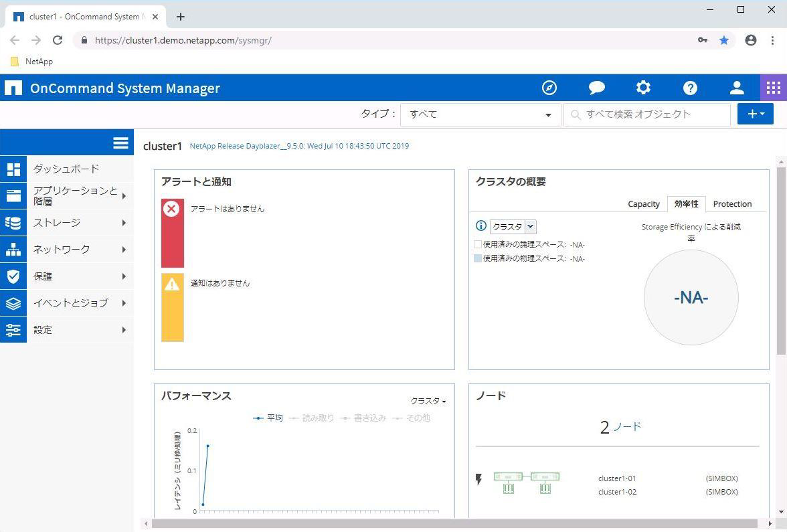The image size is (787, 532).
Task: Open the Chrome profile avatar icon
Action: click(x=750, y=40)
